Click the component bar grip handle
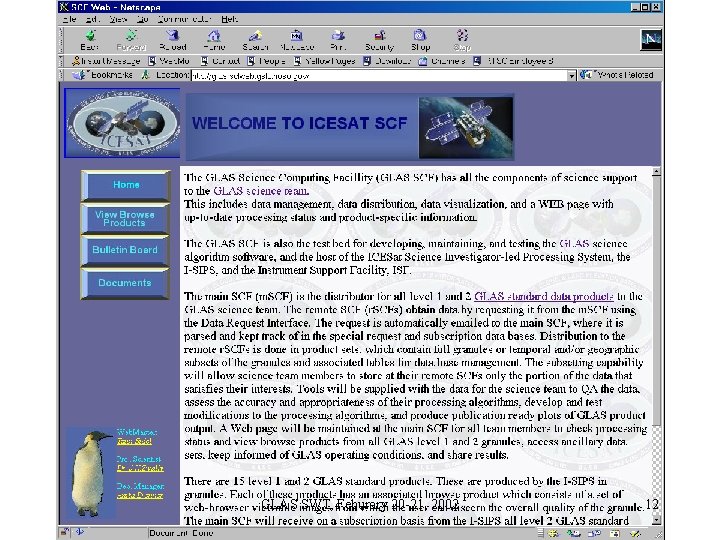Image resolution: width=720 pixels, height=540 pixels. 540,533
